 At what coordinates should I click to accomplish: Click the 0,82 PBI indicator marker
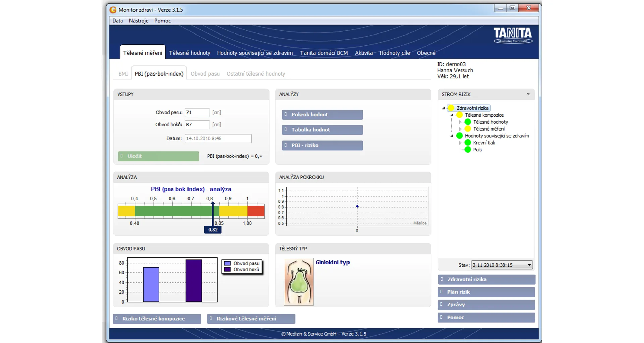[213, 230]
